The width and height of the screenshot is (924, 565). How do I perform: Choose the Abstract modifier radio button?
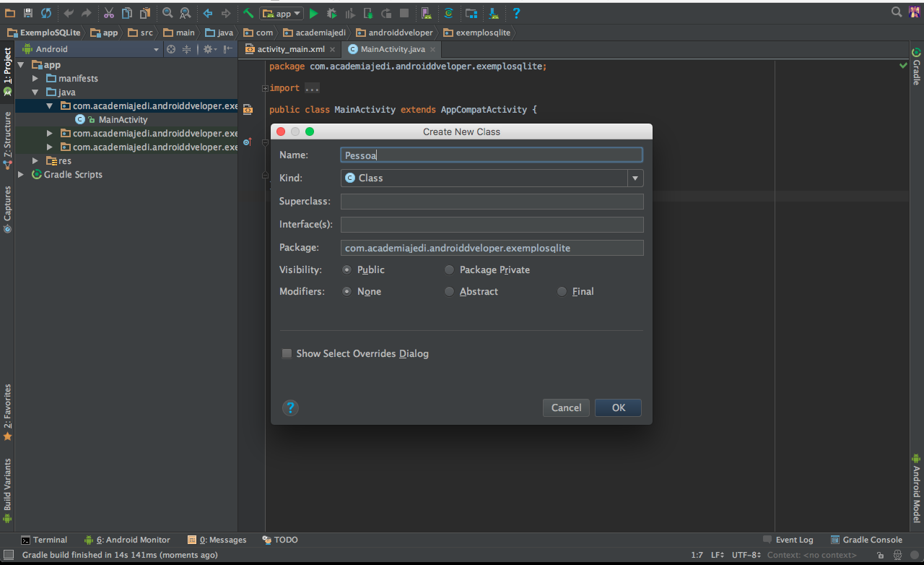[x=450, y=292]
